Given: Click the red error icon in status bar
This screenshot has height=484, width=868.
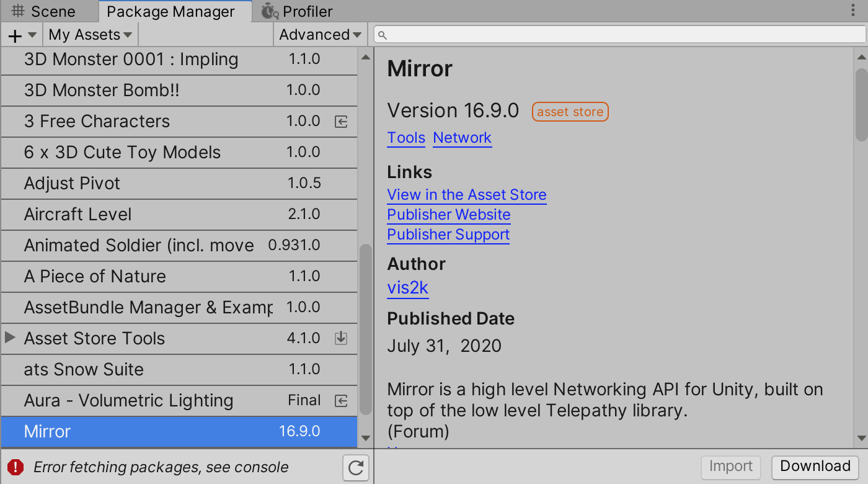Looking at the screenshot, I should [15, 467].
